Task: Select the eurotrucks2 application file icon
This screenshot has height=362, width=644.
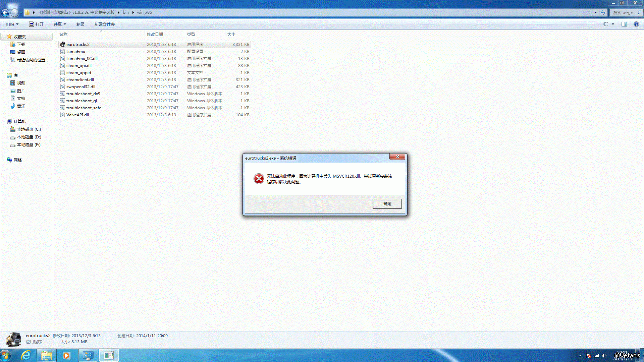Action: pyautogui.click(x=62, y=44)
